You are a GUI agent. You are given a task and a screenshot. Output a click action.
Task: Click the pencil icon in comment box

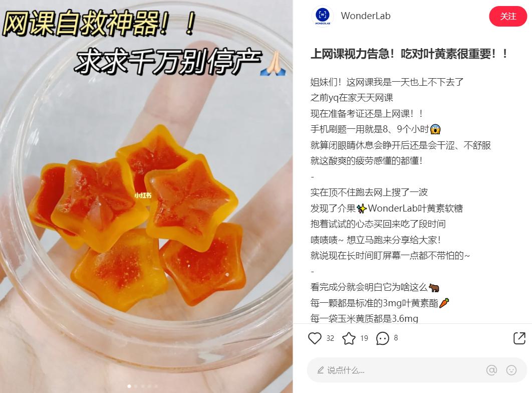click(320, 370)
